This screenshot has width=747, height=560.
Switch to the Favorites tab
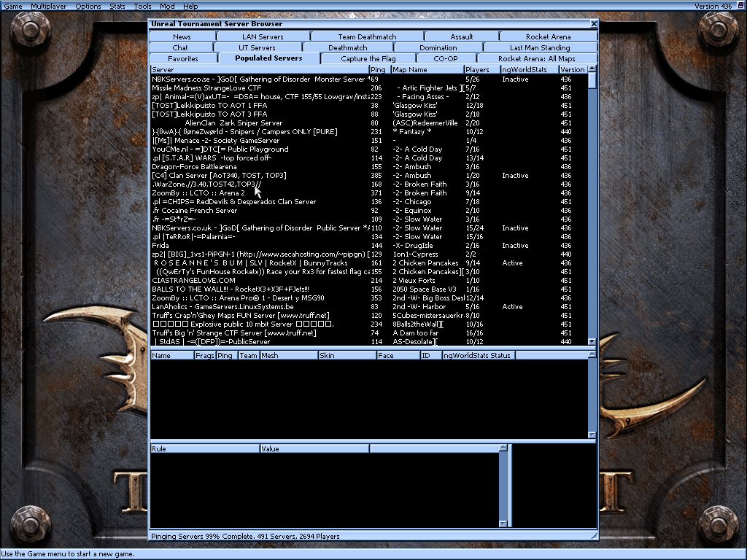click(x=183, y=58)
